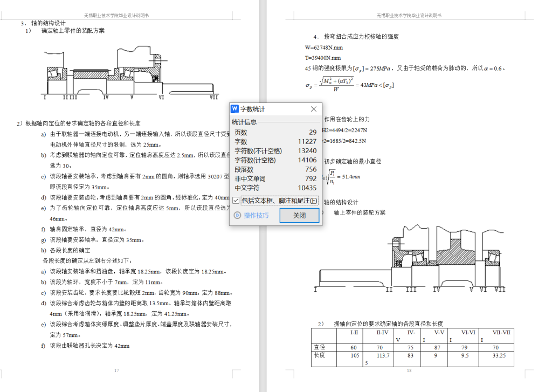The height and width of the screenshot is (392, 552).
Task: Click the 字符数(不计空格) statistic row
Action: (275, 150)
